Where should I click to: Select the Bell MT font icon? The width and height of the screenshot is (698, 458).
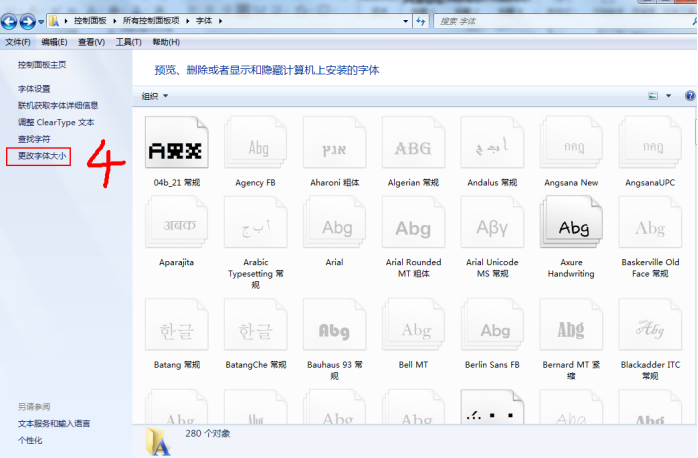(x=413, y=324)
